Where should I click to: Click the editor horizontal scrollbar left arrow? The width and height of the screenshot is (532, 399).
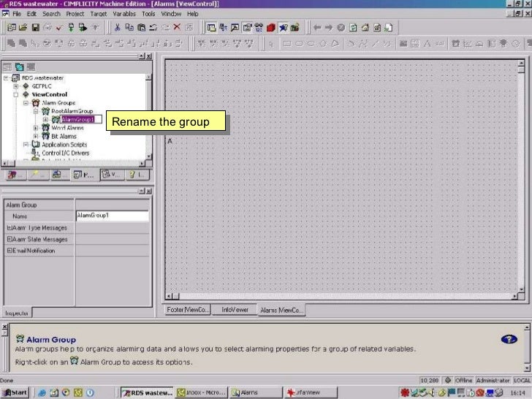pyautogui.click(x=169, y=296)
